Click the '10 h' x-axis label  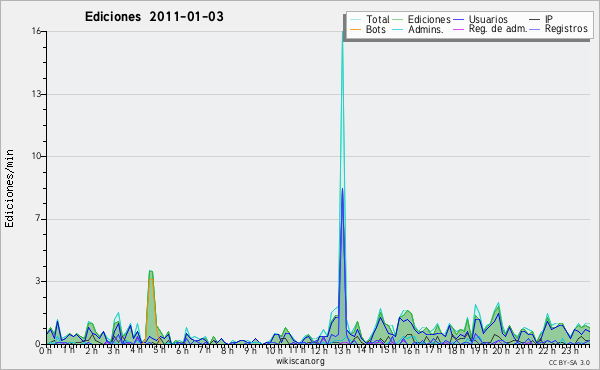274,350
